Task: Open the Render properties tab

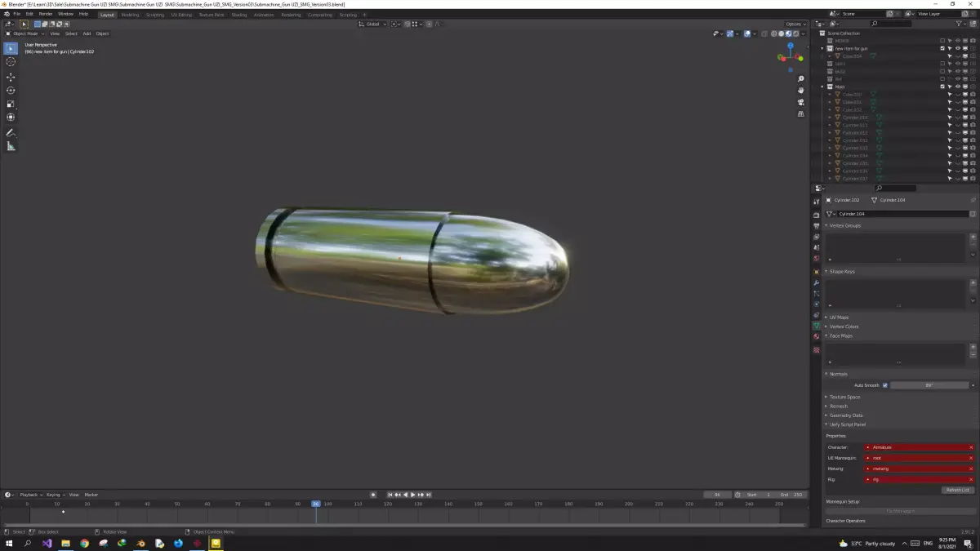Action: click(816, 216)
